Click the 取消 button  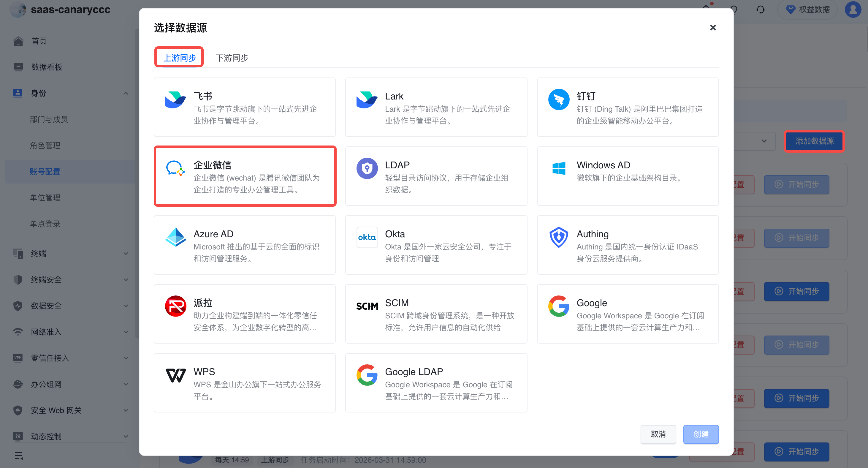click(658, 434)
